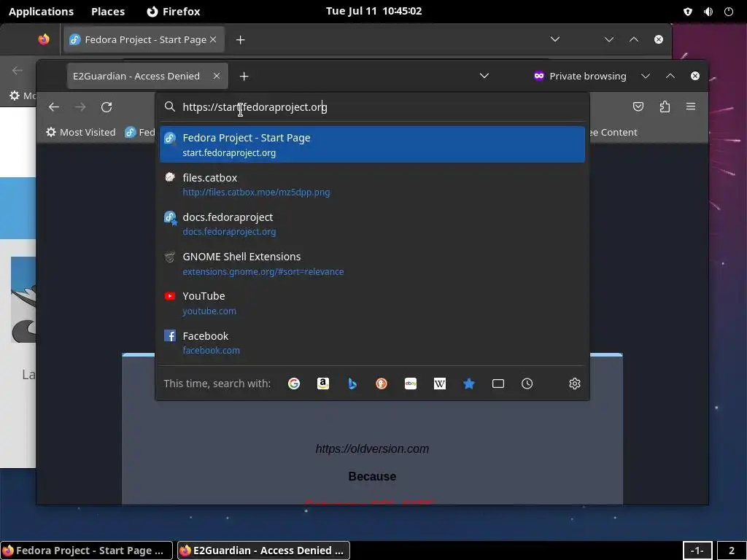The width and height of the screenshot is (747, 560).
Task: Minimize the private window with the down chevron
Action: [646, 76]
